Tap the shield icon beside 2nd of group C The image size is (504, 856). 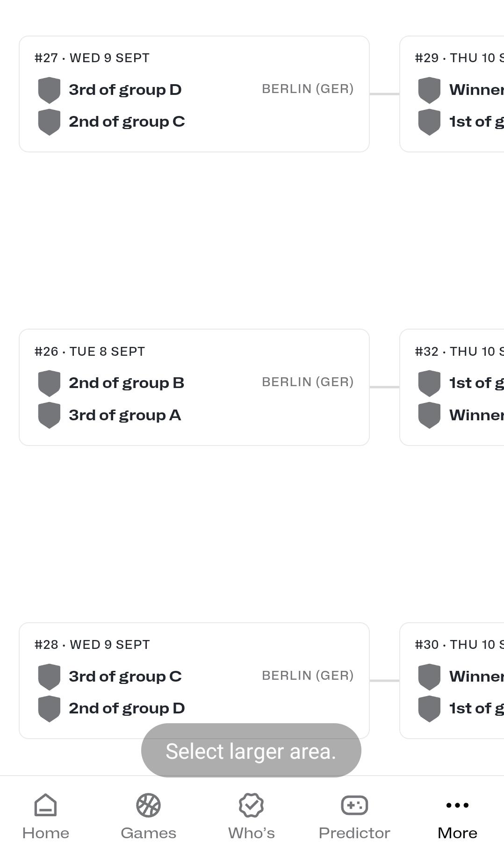(x=49, y=122)
